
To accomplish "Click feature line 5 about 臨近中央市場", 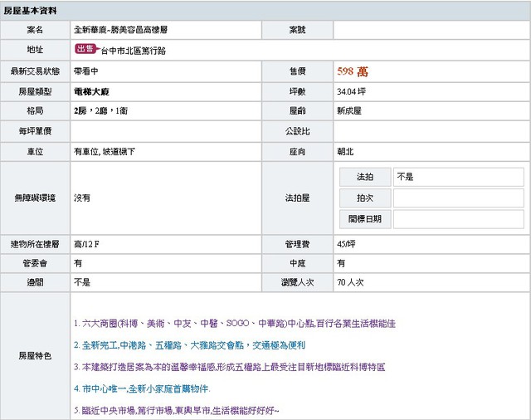I will pos(177,410).
